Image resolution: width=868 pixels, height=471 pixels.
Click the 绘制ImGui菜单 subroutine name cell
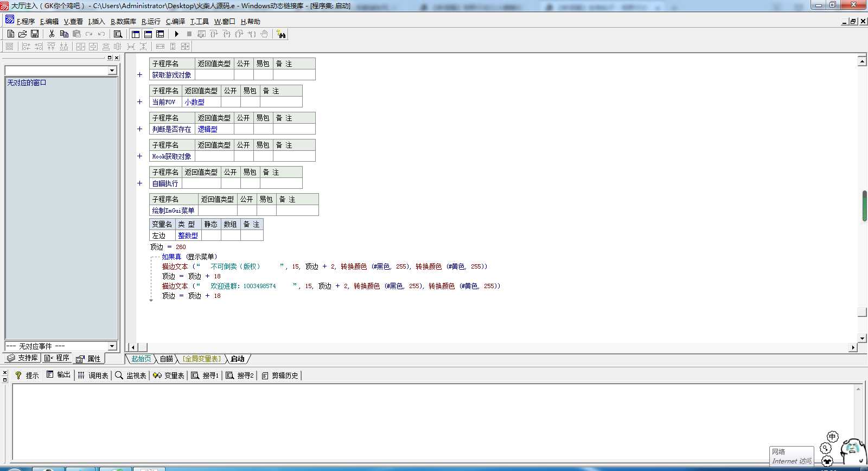(174, 211)
